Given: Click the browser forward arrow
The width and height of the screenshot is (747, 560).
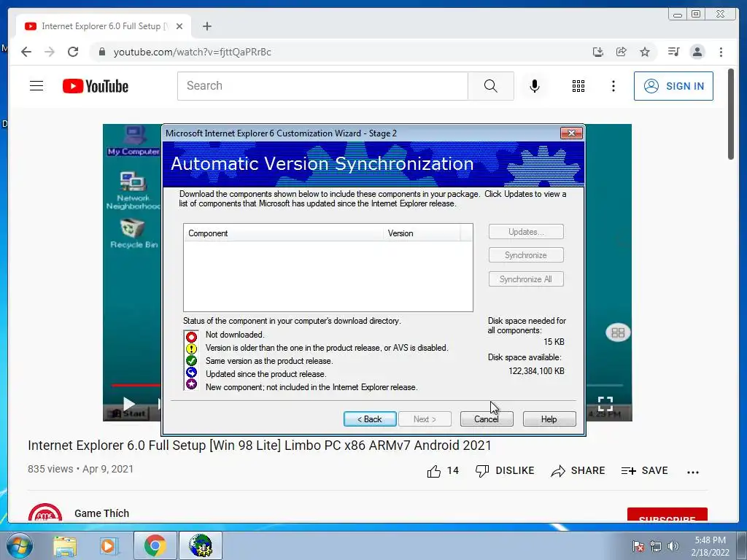Looking at the screenshot, I should pyautogui.click(x=50, y=52).
